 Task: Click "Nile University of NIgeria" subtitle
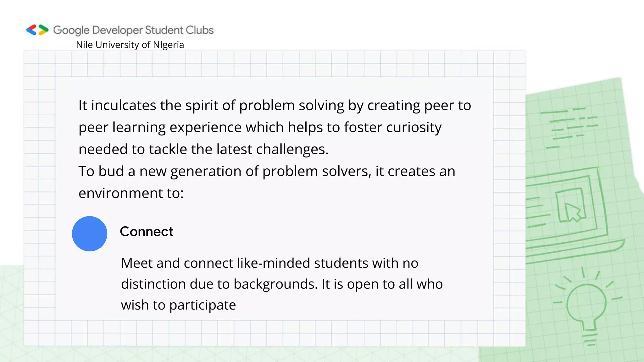[130, 45]
